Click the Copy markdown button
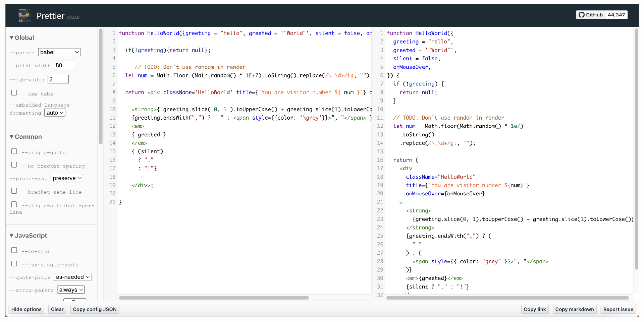Viewport: 644px width, 322px height. 574,309
